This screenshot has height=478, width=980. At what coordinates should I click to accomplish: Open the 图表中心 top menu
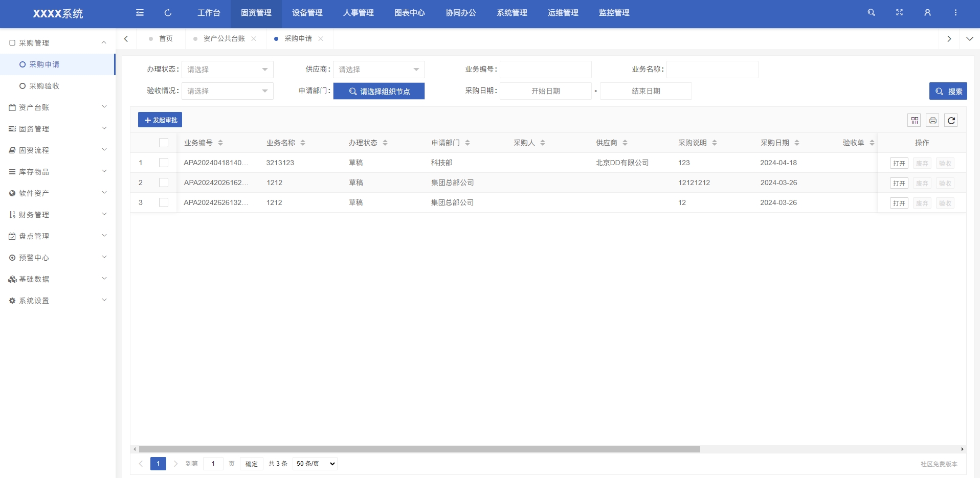(410, 13)
